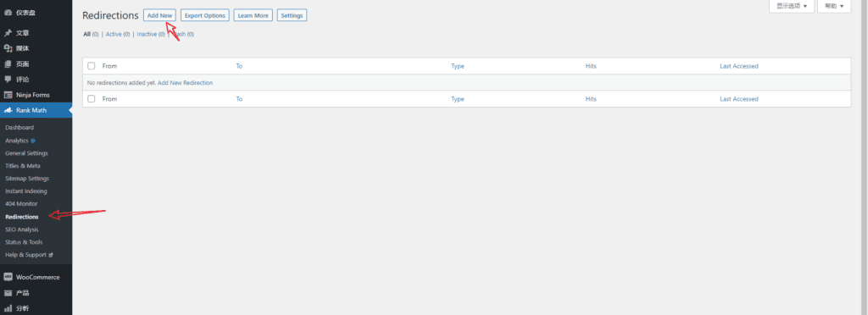
Task: Click Hits in the table footer
Action: (591, 99)
